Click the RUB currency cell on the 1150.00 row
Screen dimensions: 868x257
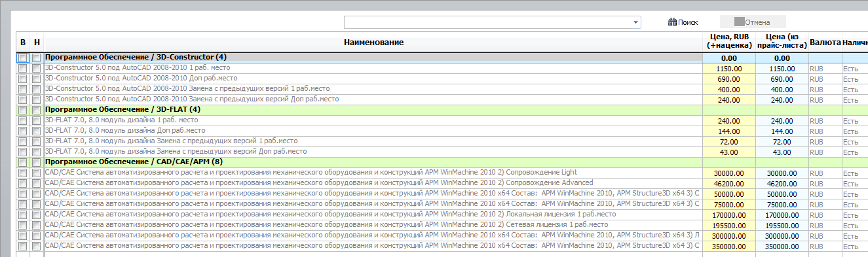[x=825, y=68]
